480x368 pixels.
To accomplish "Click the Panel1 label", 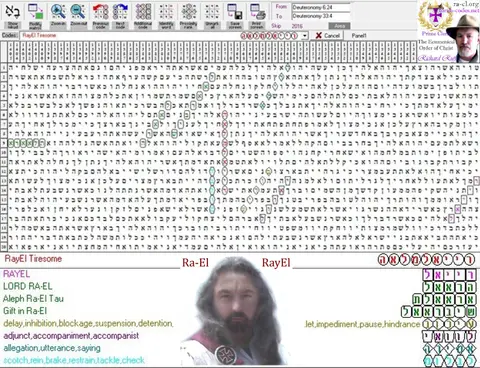I will (x=359, y=36).
